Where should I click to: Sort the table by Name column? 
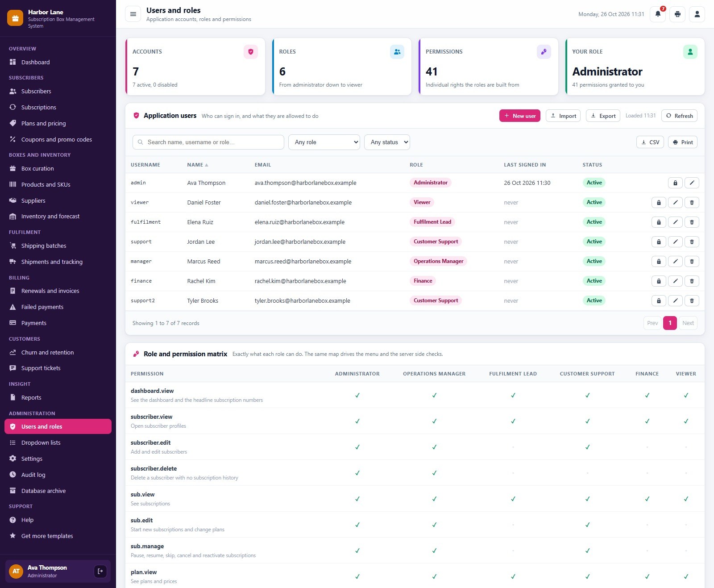click(197, 165)
